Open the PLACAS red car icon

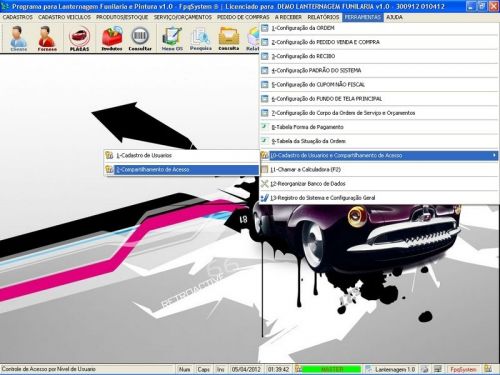[x=79, y=38]
